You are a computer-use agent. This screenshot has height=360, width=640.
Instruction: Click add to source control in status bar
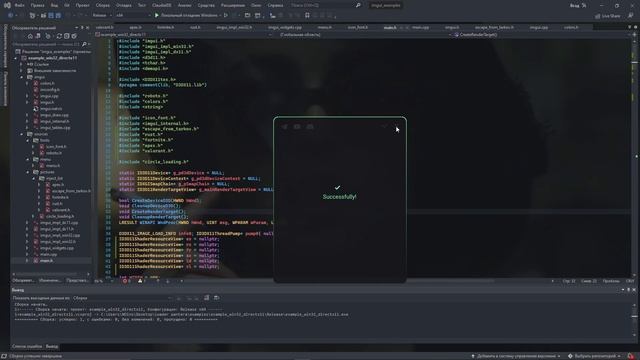(516, 356)
